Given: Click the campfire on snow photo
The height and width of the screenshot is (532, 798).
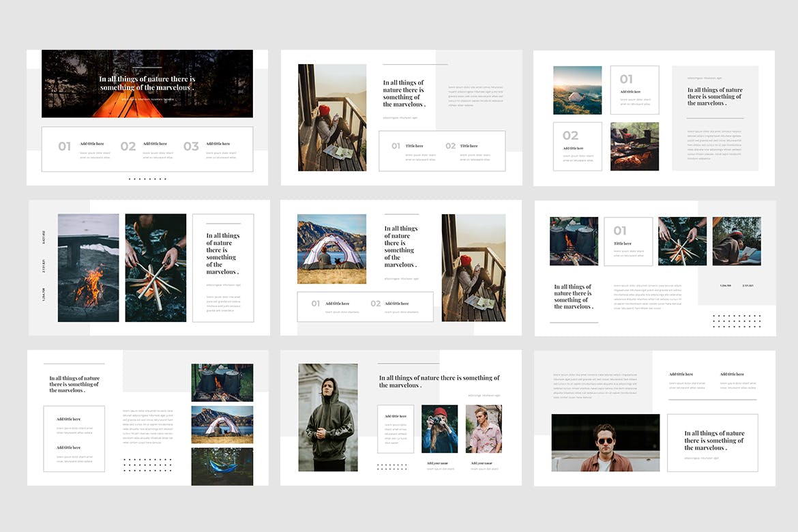Looking at the screenshot, I should (88, 267).
